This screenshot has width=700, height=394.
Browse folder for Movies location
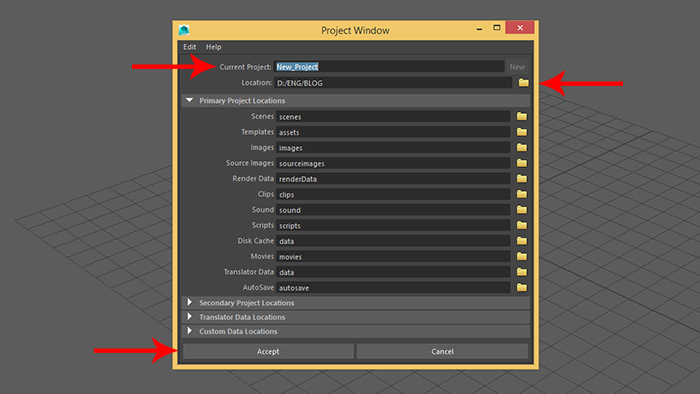521,257
